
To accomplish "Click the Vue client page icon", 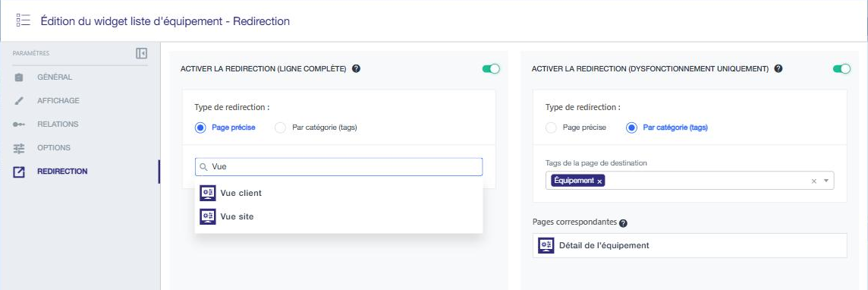I will pos(208,193).
